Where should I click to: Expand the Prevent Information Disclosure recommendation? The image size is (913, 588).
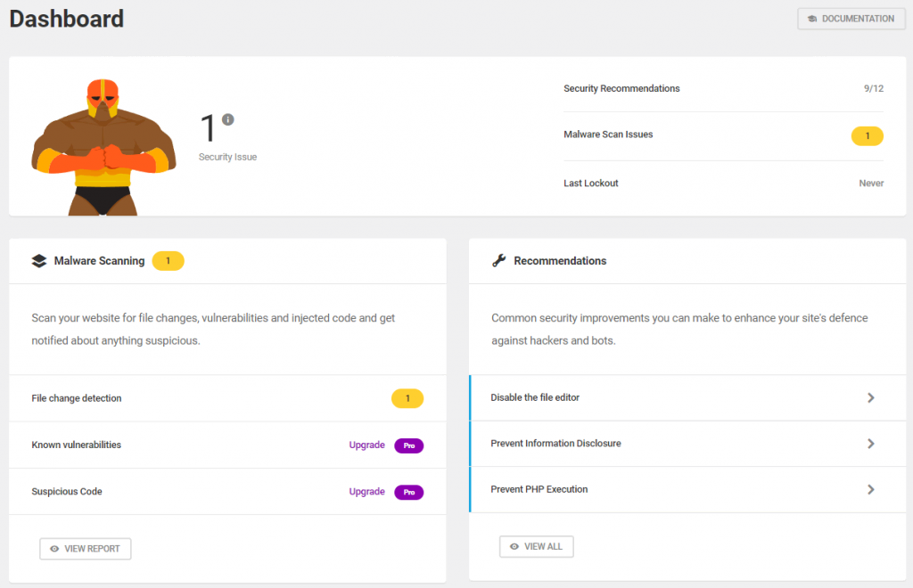(871, 444)
